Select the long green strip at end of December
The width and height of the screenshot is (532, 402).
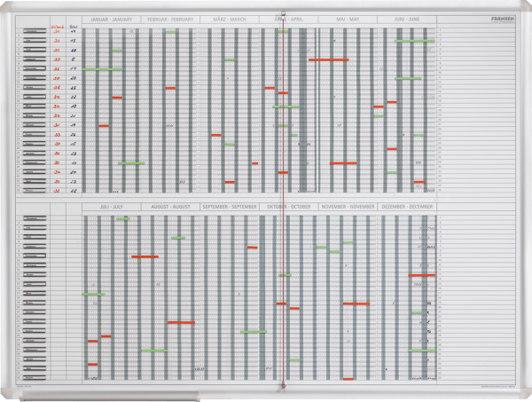click(x=421, y=351)
